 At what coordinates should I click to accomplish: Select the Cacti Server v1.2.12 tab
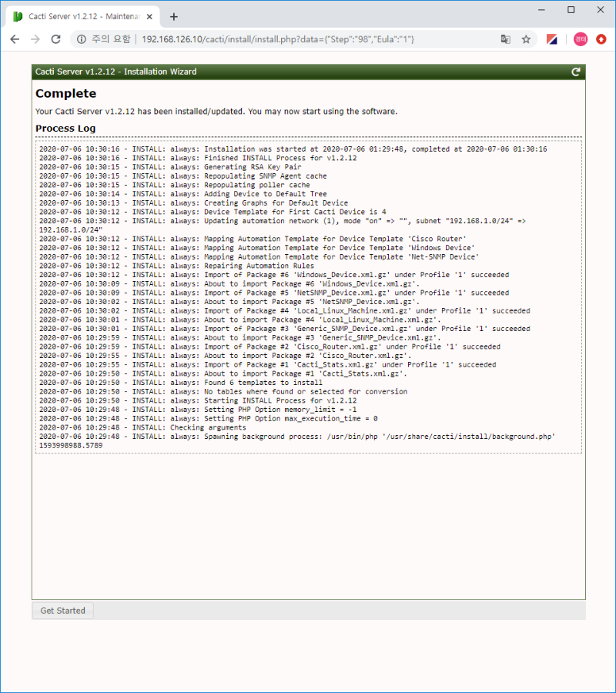(77, 16)
